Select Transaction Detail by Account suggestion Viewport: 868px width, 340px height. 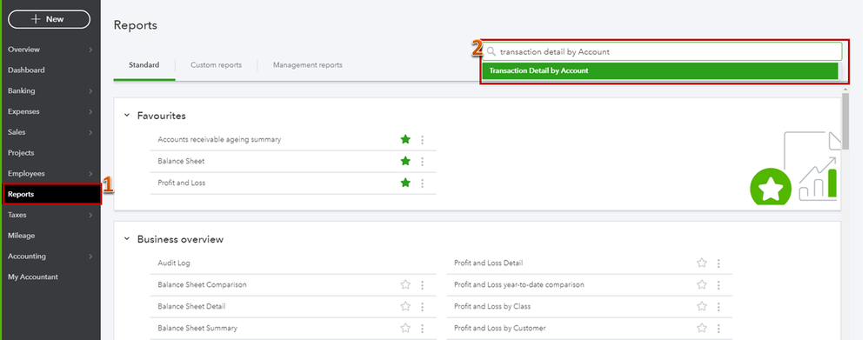(660, 71)
